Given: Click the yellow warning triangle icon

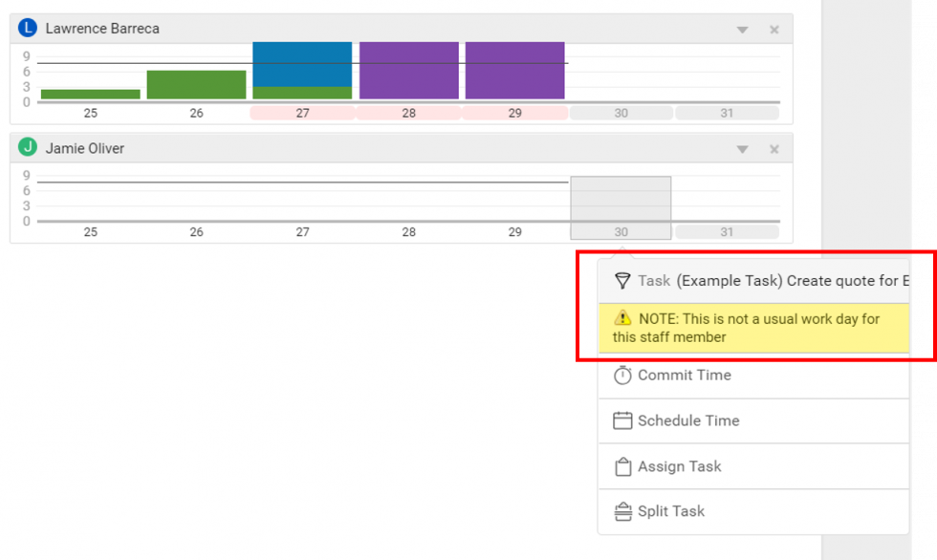Looking at the screenshot, I should click(x=623, y=318).
